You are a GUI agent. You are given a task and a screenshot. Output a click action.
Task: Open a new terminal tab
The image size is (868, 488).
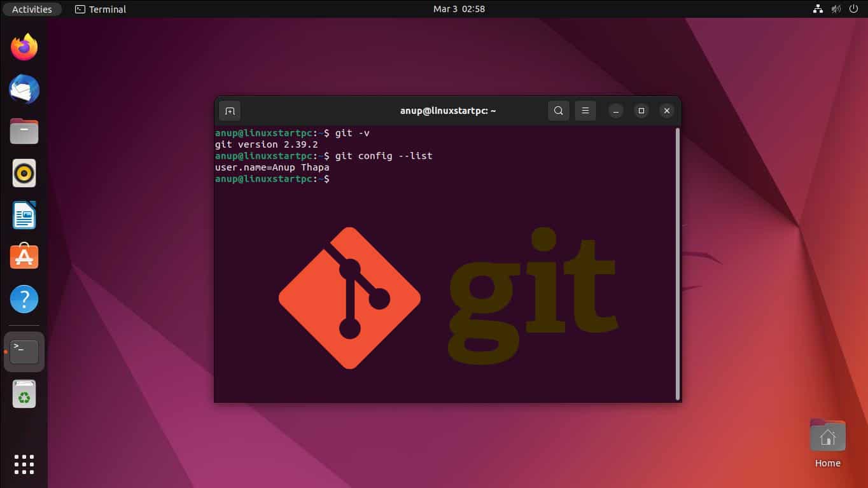coord(230,110)
